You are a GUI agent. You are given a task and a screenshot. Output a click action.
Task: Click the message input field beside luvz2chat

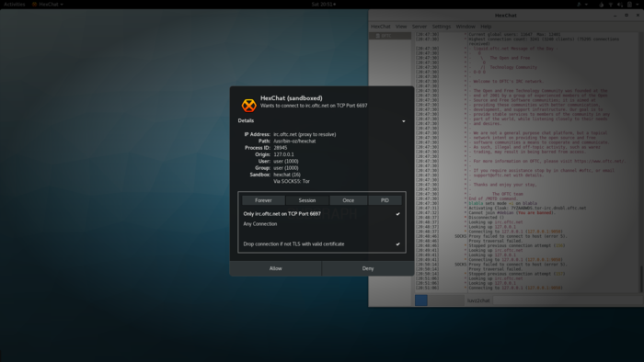pos(568,300)
